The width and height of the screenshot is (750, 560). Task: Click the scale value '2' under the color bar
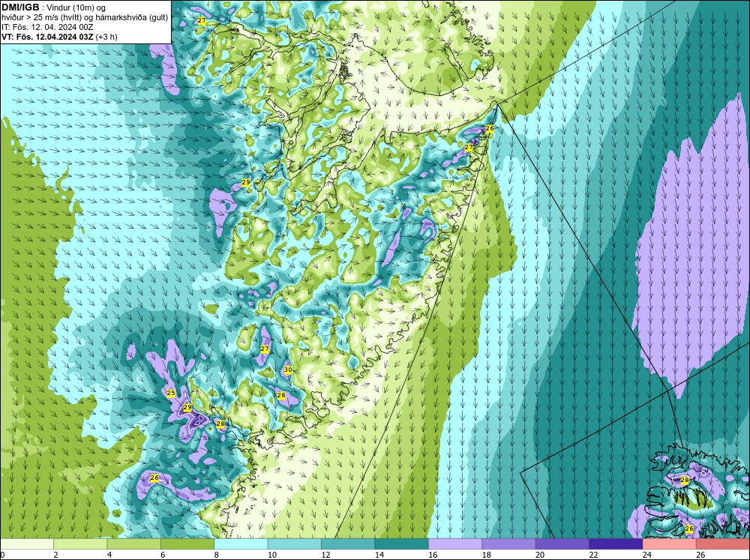click(x=56, y=555)
